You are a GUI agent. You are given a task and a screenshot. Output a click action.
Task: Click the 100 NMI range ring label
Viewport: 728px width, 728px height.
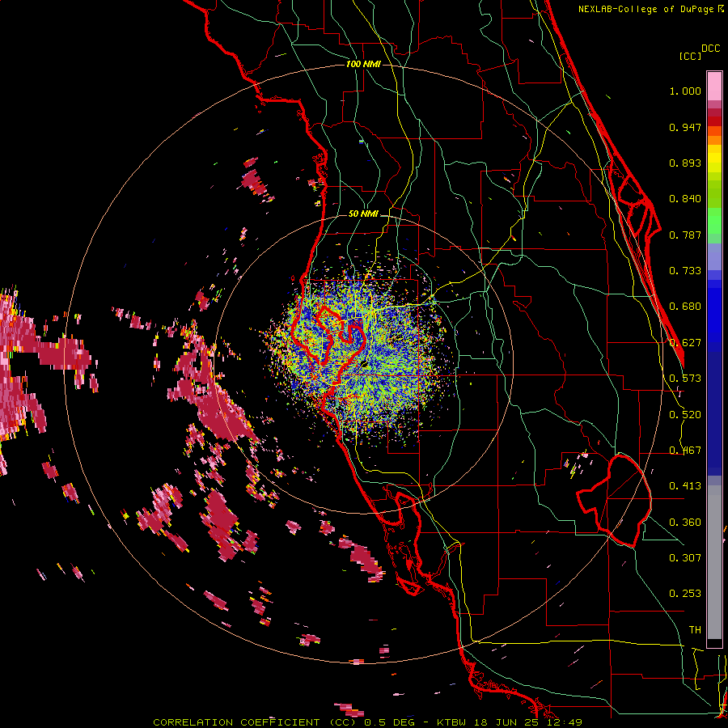click(363, 64)
